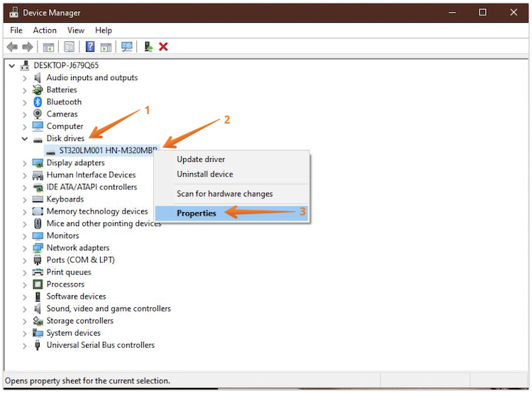Select the Sound, video and game controllers label
Image resolution: width=532 pixels, height=393 pixels.
pyautogui.click(x=109, y=309)
